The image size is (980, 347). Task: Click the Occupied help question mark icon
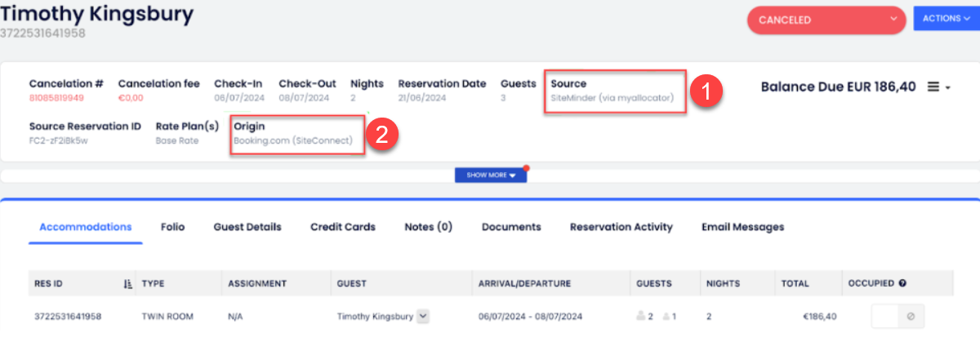pyautogui.click(x=902, y=284)
